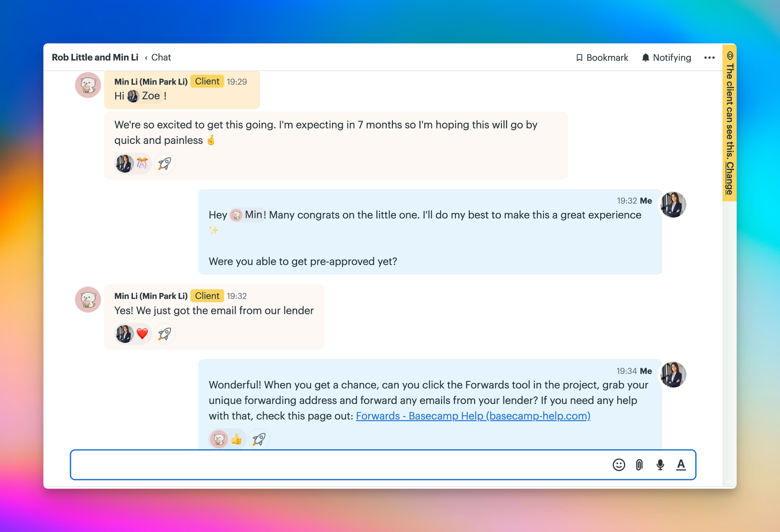Viewport: 780px width, 532px height.
Task: Attach a file with paperclip icon
Action: (x=639, y=465)
